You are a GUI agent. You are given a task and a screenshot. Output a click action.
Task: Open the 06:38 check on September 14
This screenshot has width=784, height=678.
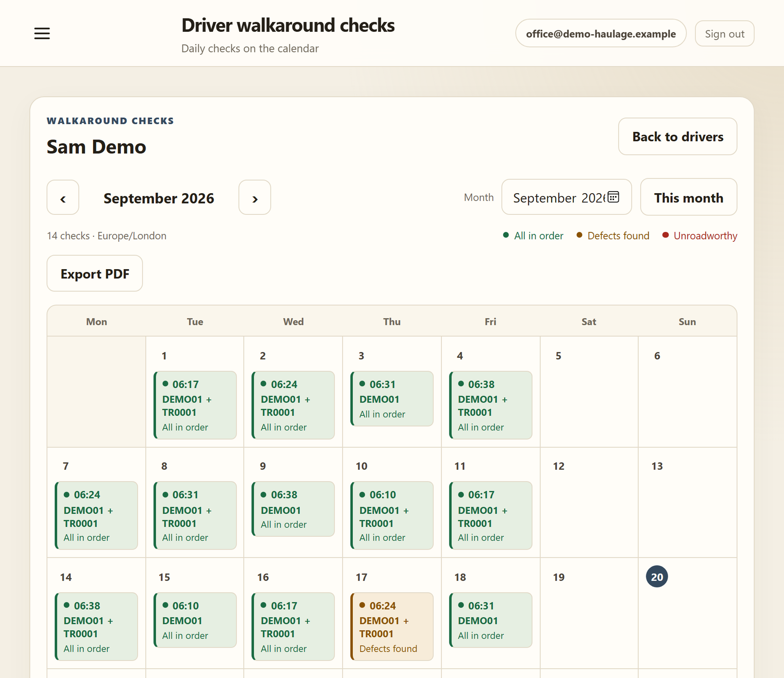(x=97, y=627)
